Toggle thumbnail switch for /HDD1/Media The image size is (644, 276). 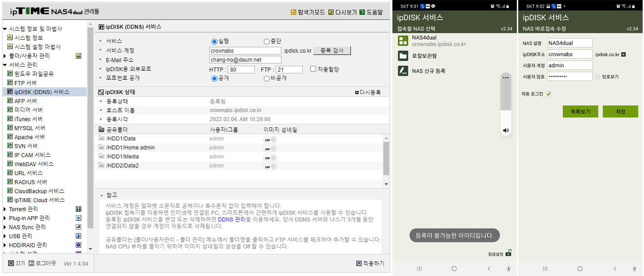270,158
